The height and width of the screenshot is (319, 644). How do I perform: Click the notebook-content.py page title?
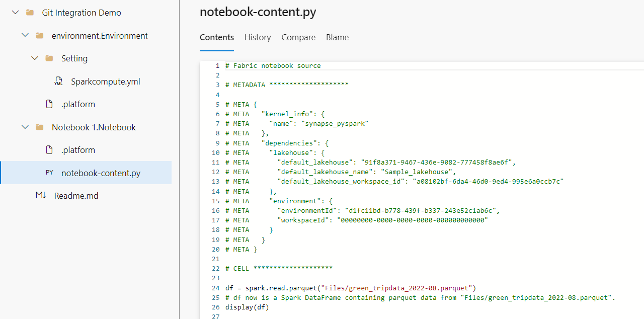tap(258, 12)
